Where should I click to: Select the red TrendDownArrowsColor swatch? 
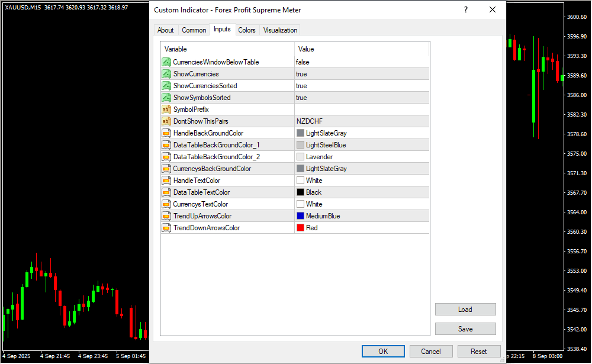click(301, 228)
